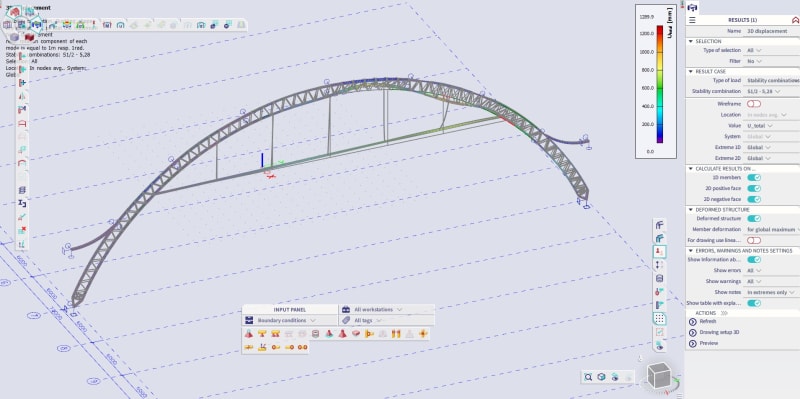Click the stacked layers icon in left toolbar
The width and height of the screenshot is (800, 399).
point(22,190)
